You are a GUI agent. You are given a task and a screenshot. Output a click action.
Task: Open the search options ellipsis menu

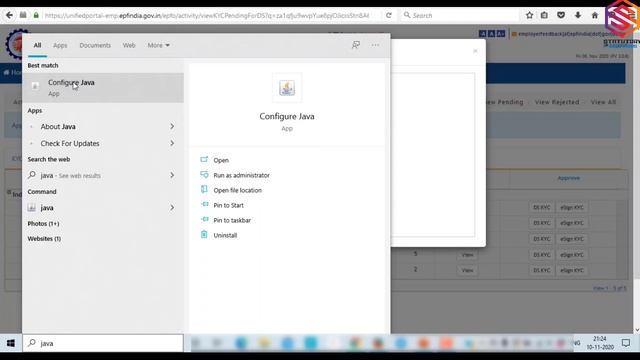click(375, 45)
